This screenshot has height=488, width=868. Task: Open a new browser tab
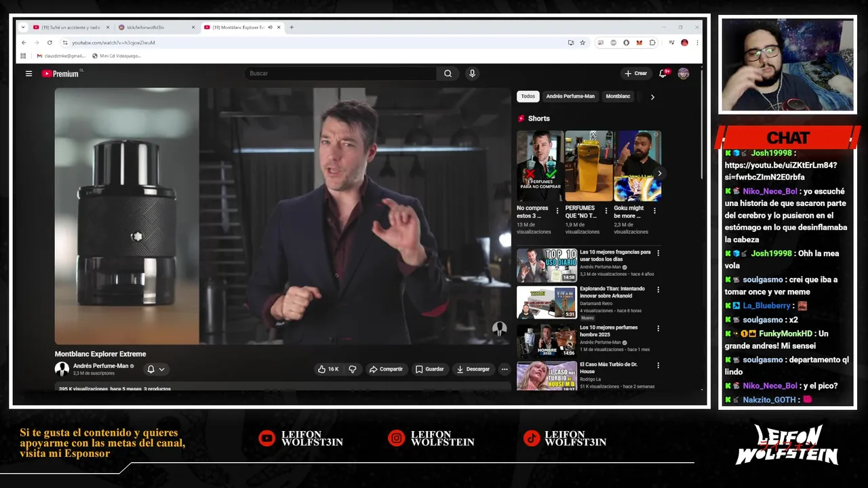pyautogui.click(x=292, y=27)
